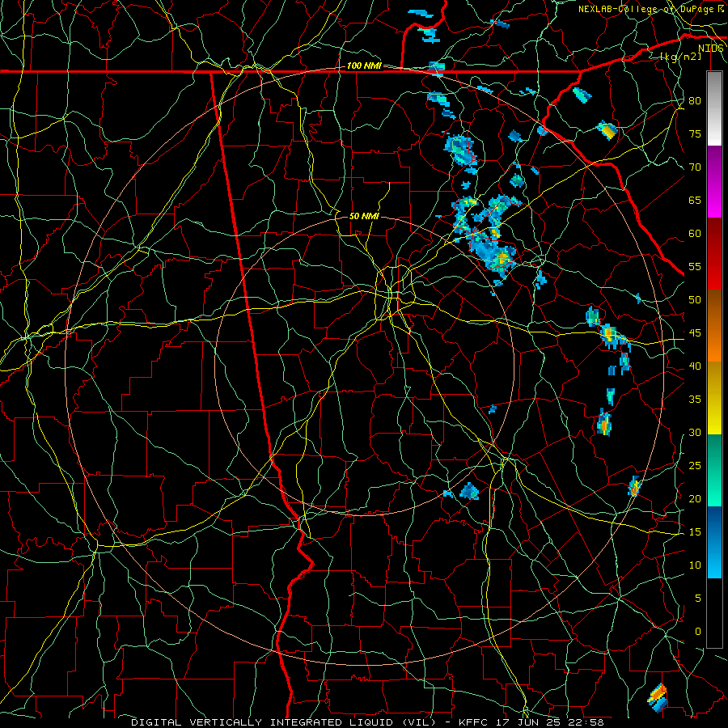
Task: Select the 70 value on the scale
Action: [695, 167]
